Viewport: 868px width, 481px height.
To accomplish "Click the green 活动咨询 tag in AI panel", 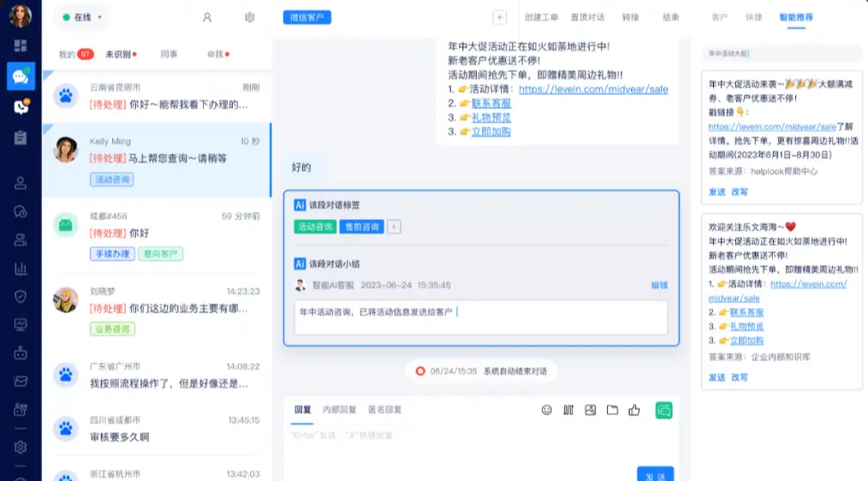I will [315, 227].
